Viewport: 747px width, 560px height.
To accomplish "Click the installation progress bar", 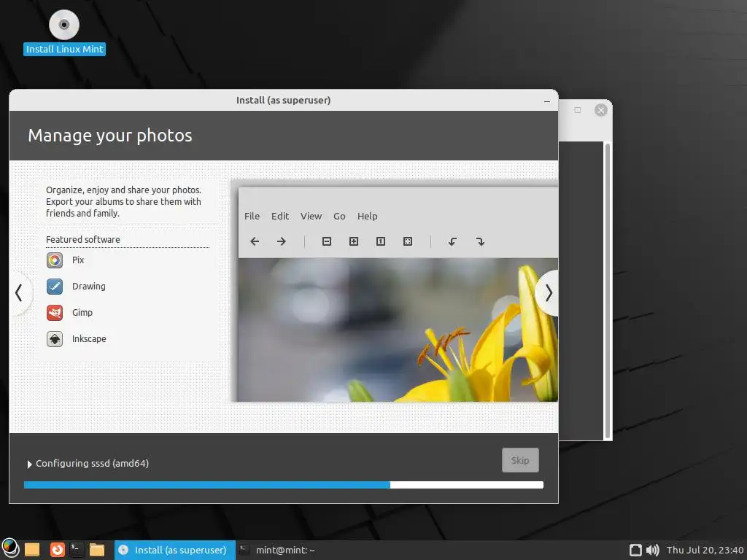I will (284, 485).
